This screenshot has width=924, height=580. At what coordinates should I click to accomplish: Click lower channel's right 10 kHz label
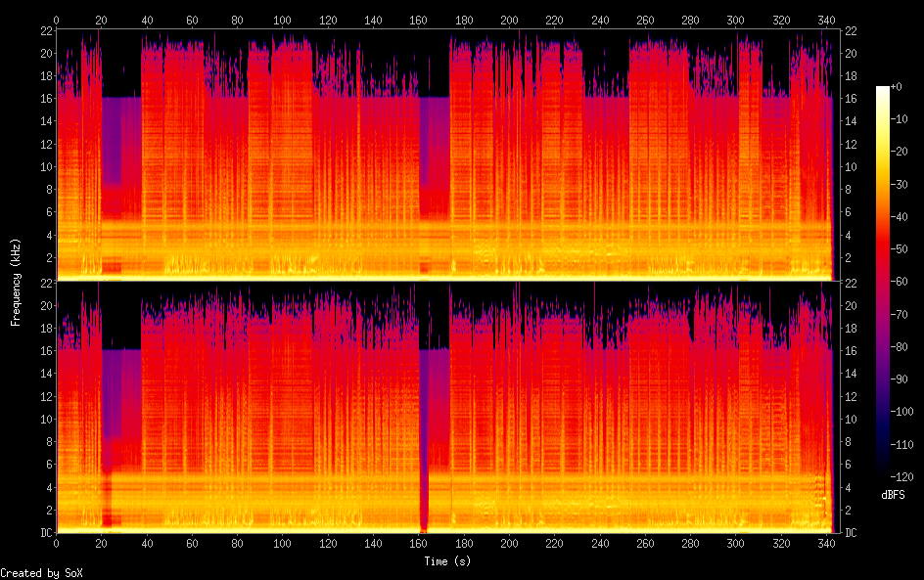point(850,420)
